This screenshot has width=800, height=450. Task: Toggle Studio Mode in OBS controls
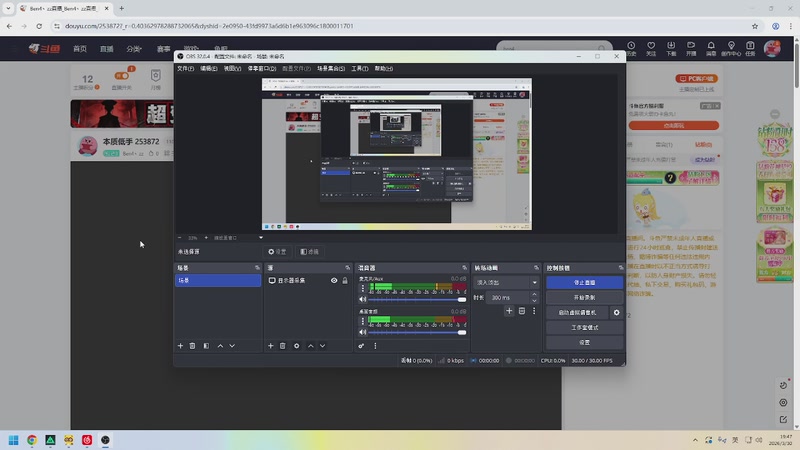tap(584, 328)
